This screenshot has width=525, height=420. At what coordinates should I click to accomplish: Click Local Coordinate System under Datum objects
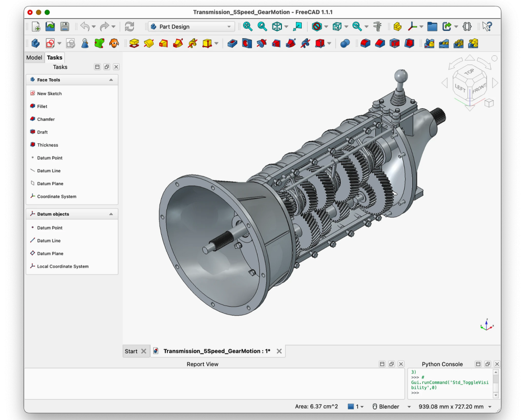(63, 267)
